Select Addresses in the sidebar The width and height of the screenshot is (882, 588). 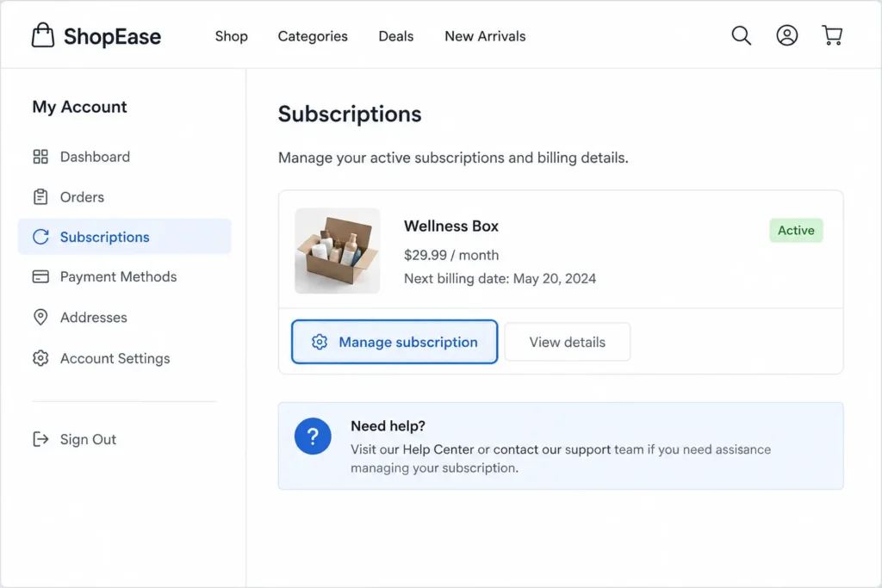click(x=124, y=317)
